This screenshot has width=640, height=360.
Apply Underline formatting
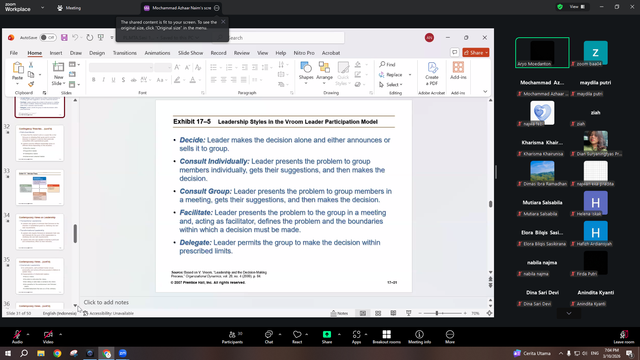(x=113, y=80)
